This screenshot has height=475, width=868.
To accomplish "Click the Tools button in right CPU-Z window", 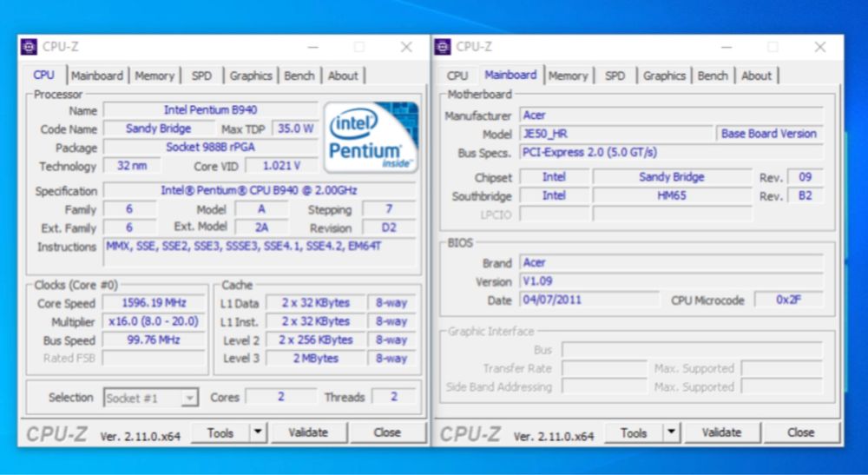I will tap(634, 433).
